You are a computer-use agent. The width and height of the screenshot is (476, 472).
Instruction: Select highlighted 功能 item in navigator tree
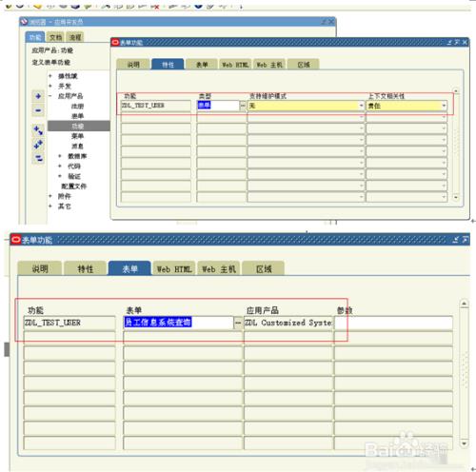coord(79,126)
